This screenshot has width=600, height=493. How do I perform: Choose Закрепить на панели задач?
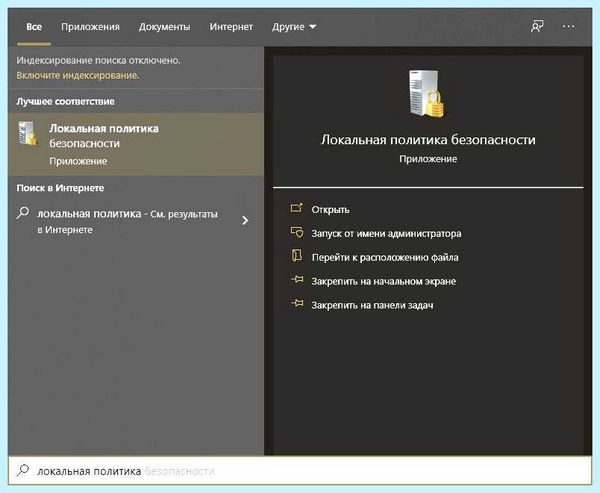point(372,305)
